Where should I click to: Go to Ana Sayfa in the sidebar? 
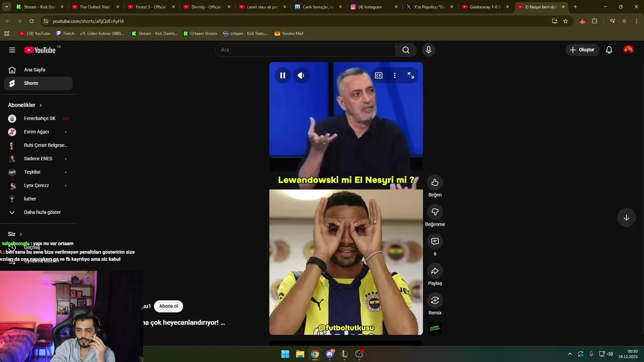pyautogui.click(x=38, y=70)
